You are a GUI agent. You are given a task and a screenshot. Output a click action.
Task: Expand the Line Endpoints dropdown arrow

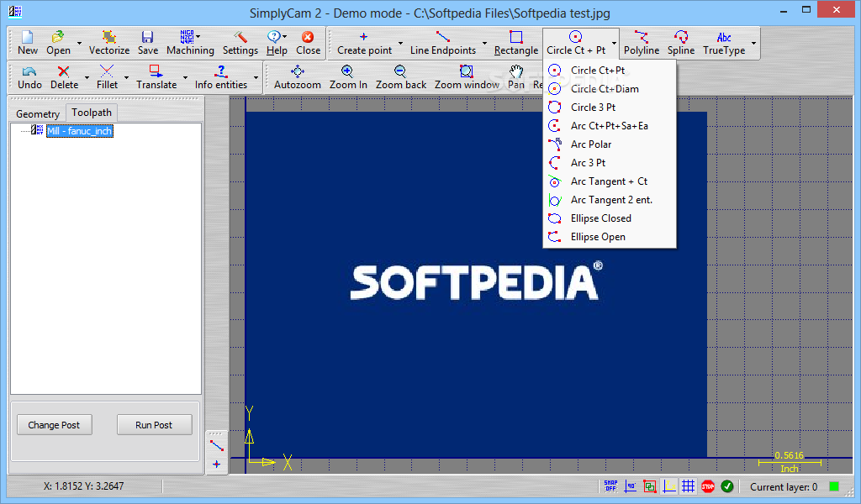click(484, 44)
